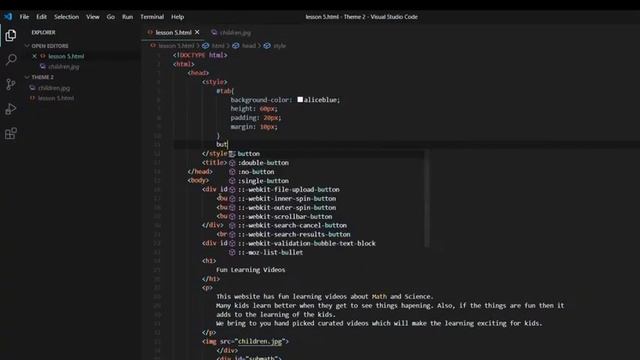Select children.jpg under Open Editors
The height and width of the screenshot is (360, 640).
tap(64, 67)
